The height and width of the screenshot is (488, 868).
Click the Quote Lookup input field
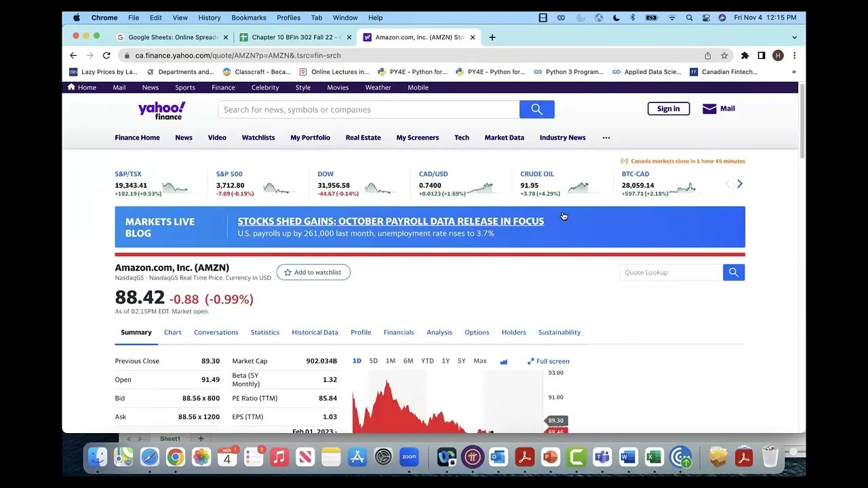click(671, 272)
